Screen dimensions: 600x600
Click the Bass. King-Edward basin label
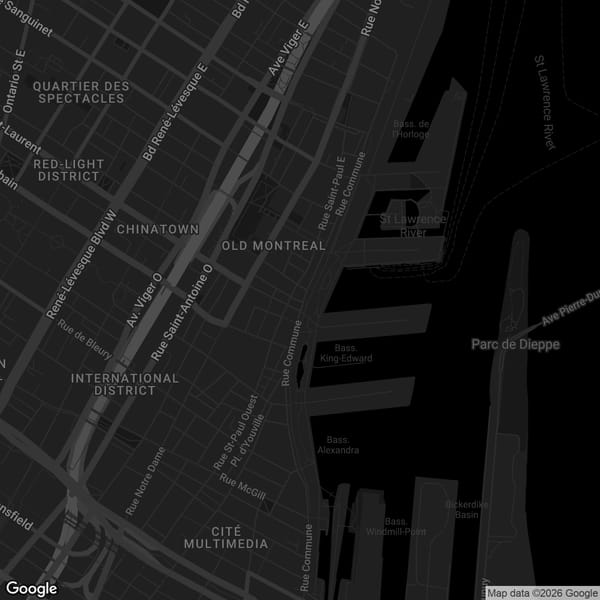(346, 353)
